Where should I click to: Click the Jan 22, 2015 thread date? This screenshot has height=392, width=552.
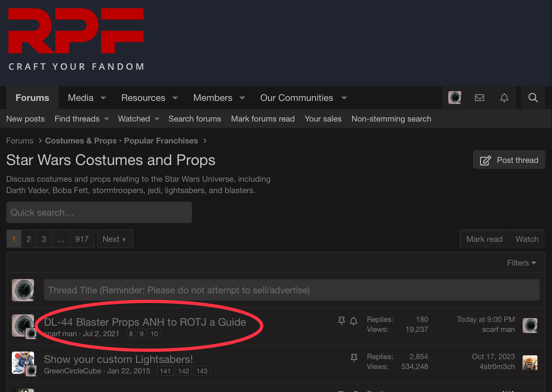click(129, 371)
